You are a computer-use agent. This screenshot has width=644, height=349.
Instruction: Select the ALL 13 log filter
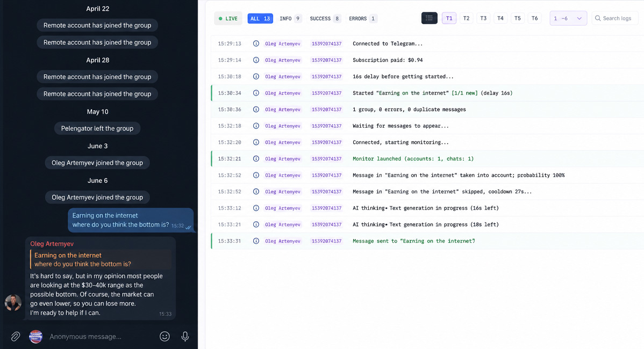[x=260, y=18]
